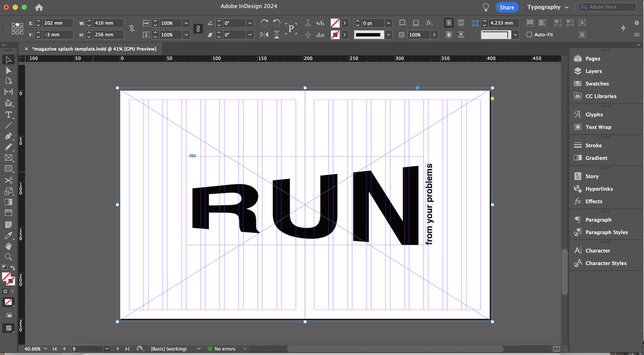Open the page number dropdown
Screen dimensions: 644x355
pos(107,349)
